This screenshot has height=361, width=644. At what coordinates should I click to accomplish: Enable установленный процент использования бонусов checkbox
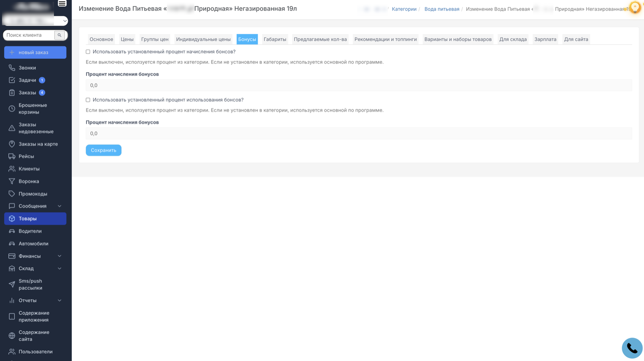tap(88, 100)
